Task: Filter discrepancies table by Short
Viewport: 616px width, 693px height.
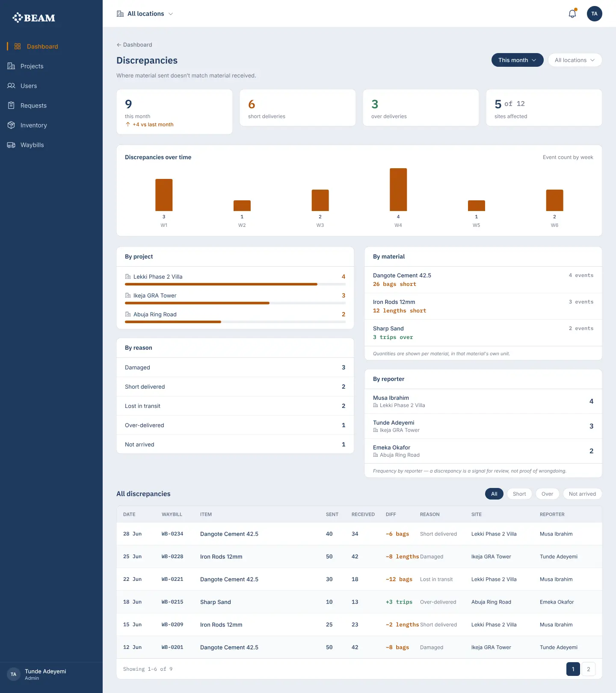Action: [519, 494]
